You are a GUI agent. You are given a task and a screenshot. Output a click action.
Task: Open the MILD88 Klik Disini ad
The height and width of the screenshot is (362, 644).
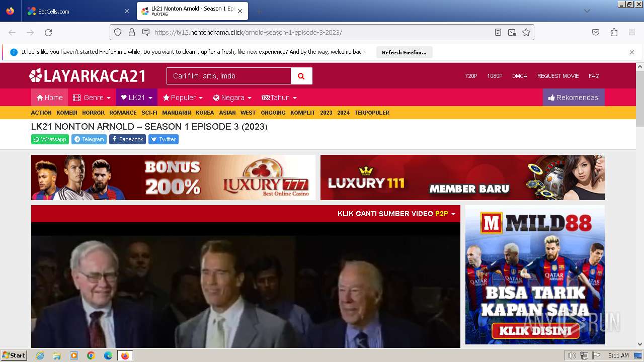click(x=535, y=275)
